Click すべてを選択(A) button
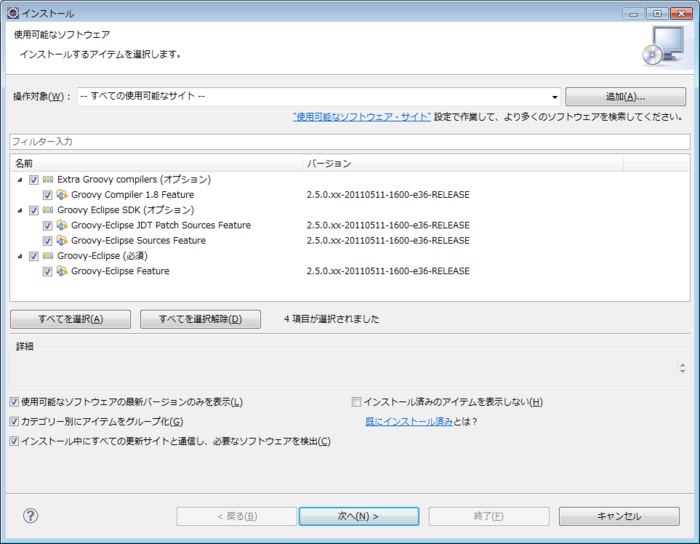 click(71, 319)
